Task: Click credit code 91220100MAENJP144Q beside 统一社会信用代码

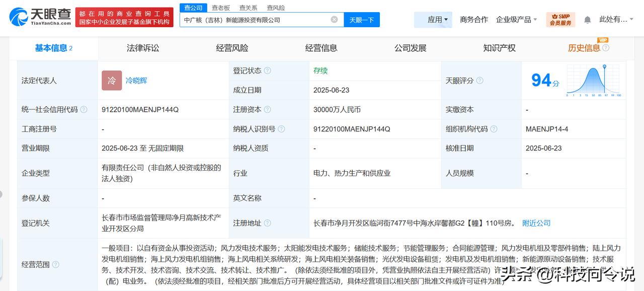Action: click(x=140, y=109)
